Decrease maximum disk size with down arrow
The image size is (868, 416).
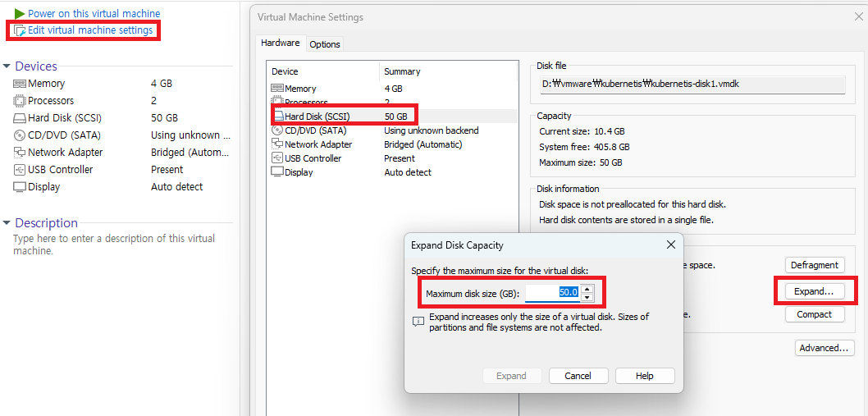pyautogui.click(x=588, y=297)
